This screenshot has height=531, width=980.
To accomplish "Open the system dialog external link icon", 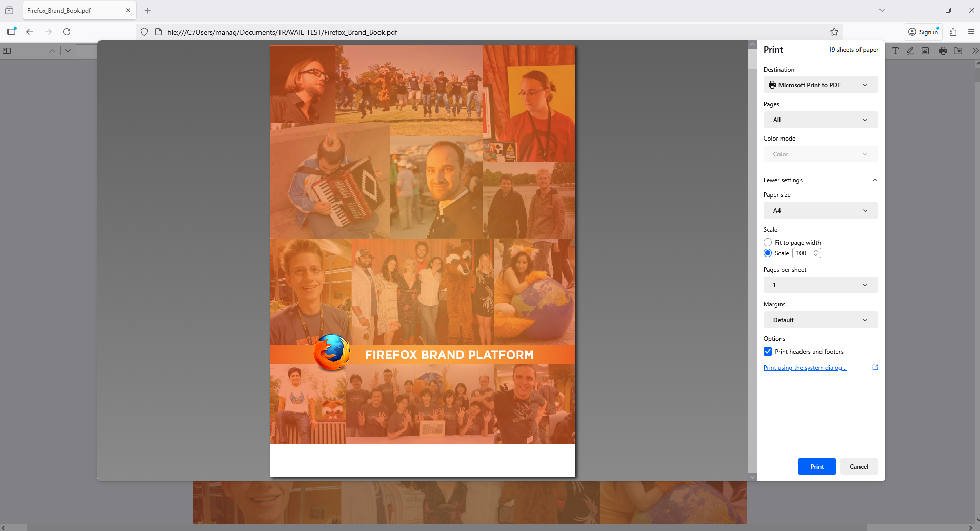I will (875, 367).
